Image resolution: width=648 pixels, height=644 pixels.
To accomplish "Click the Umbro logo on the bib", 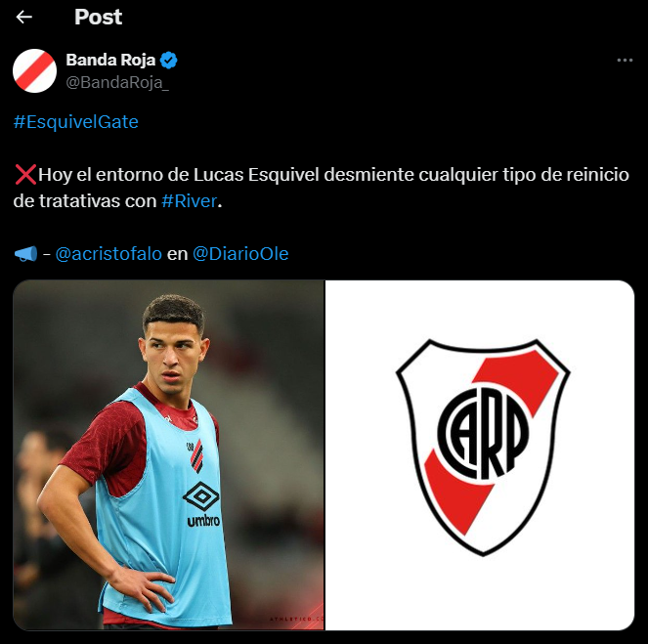I will pos(202,505).
